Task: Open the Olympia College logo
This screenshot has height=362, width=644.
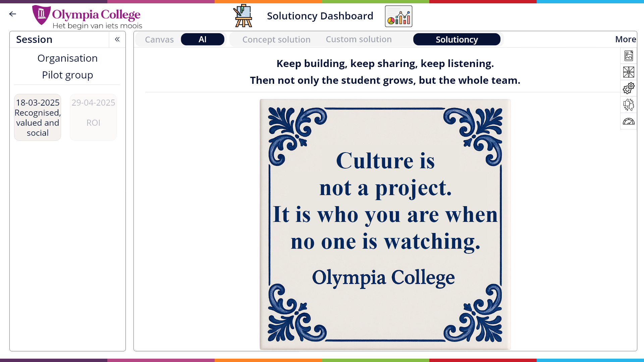Action: point(87,17)
